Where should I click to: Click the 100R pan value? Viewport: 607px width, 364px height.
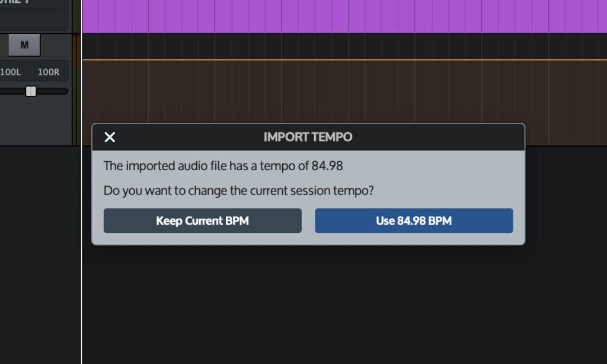[x=49, y=72]
